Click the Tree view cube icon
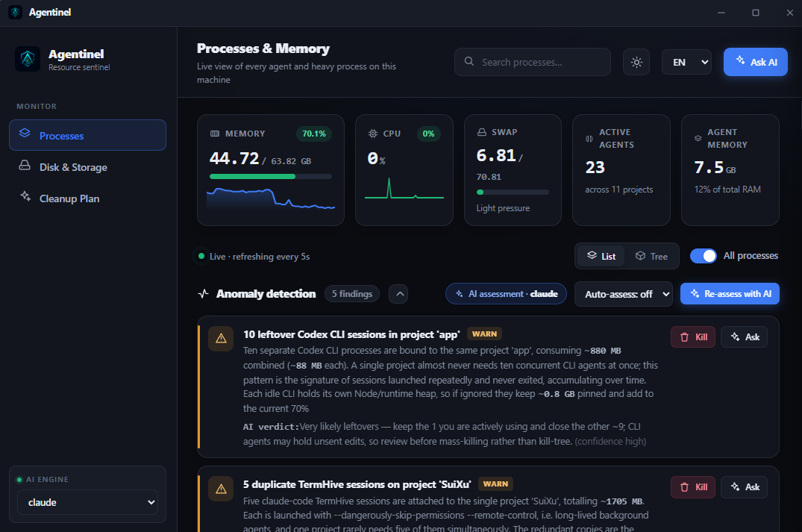Image resolution: width=802 pixels, height=532 pixels. [640, 256]
